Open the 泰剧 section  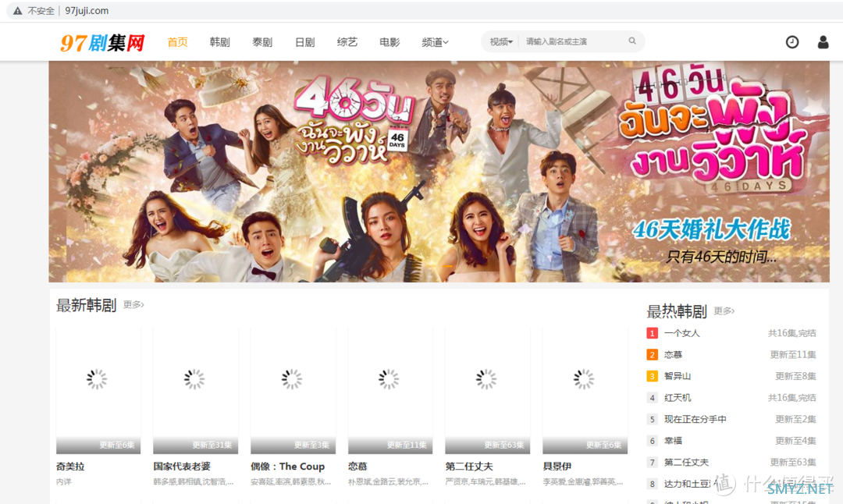(x=262, y=42)
